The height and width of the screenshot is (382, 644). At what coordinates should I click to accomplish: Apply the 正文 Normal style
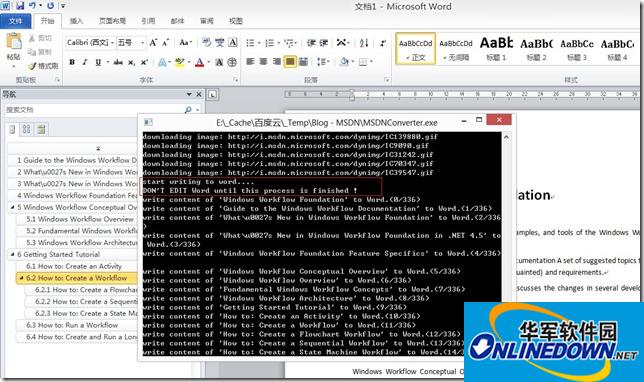(416, 49)
